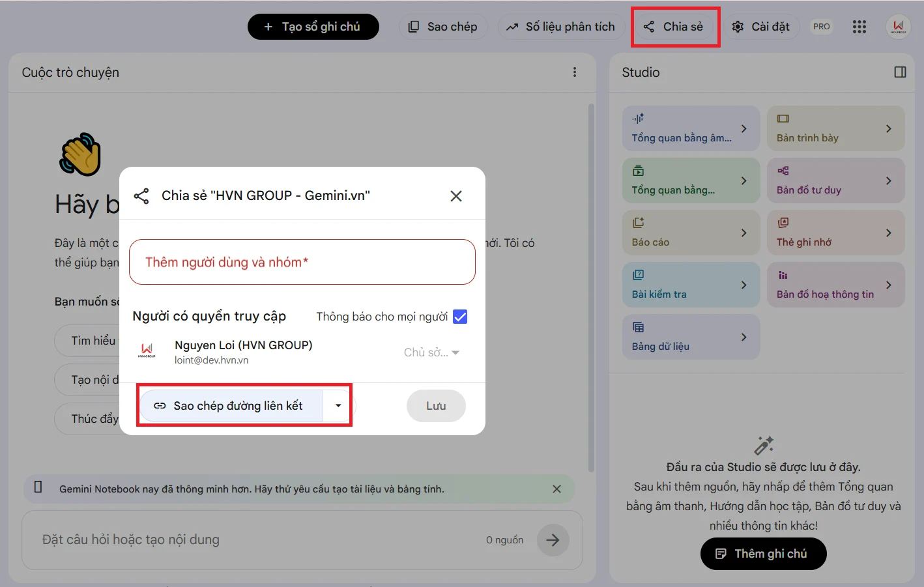Click the chat panel vertical scrollbar

(x=591, y=287)
